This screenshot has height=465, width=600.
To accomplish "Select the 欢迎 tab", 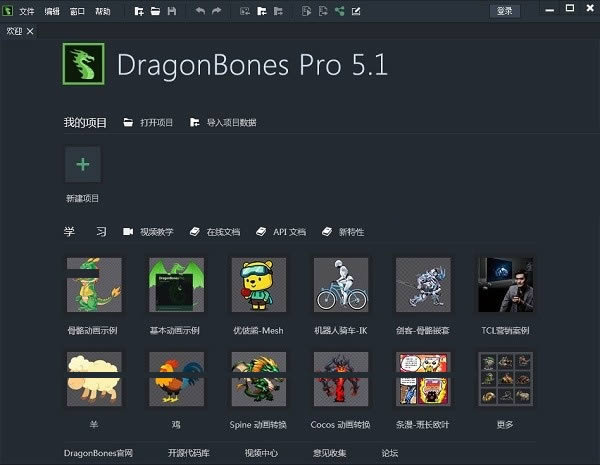I will [x=15, y=31].
